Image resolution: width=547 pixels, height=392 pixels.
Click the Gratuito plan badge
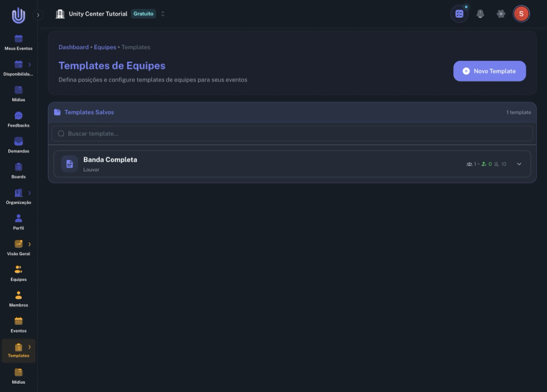click(144, 14)
